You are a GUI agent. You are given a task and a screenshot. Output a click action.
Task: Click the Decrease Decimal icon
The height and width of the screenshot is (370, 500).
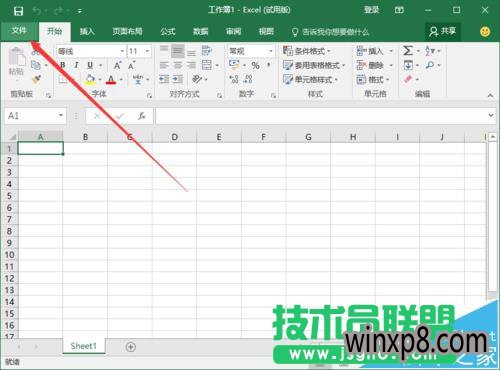[x=248, y=79]
